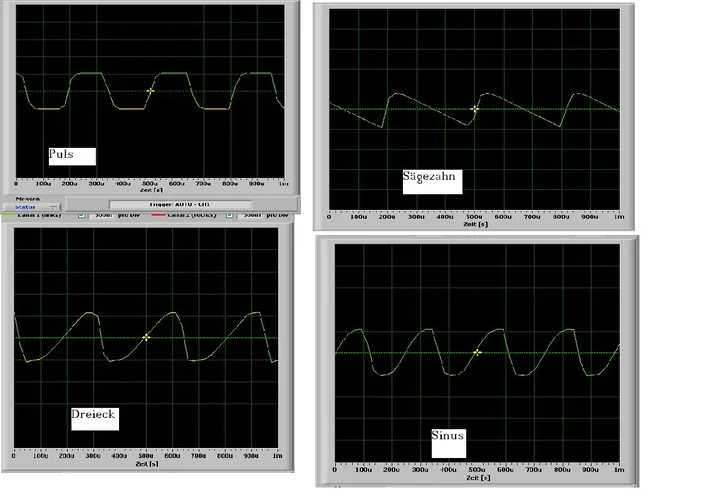Click the yellow cursor marker in Sägezahn plot
Image resolution: width=715 pixels, height=500 pixels.
pos(475,109)
